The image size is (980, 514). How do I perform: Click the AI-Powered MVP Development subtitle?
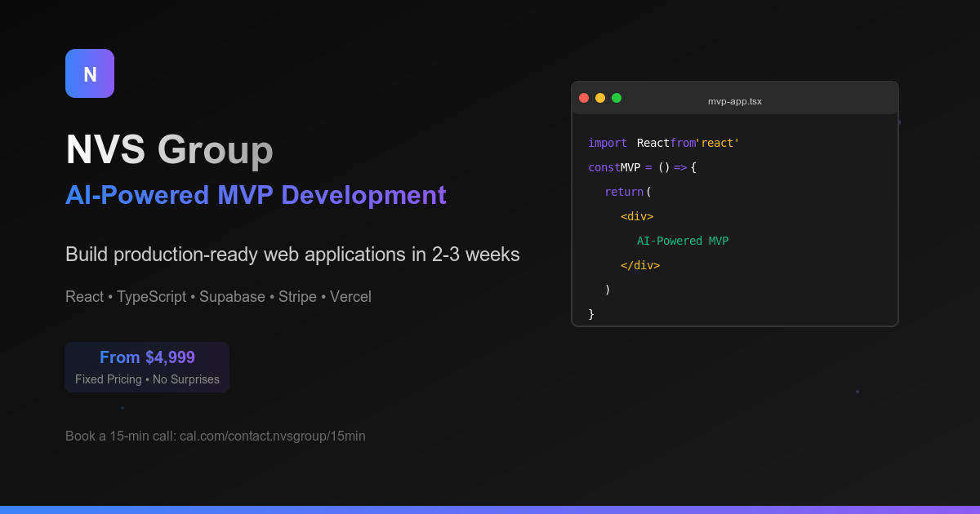click(256, 195)
